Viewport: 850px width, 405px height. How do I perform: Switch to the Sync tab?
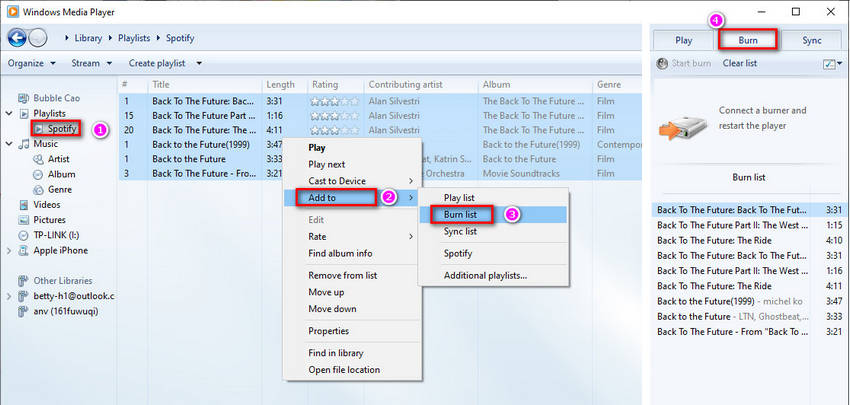point(812,40)
